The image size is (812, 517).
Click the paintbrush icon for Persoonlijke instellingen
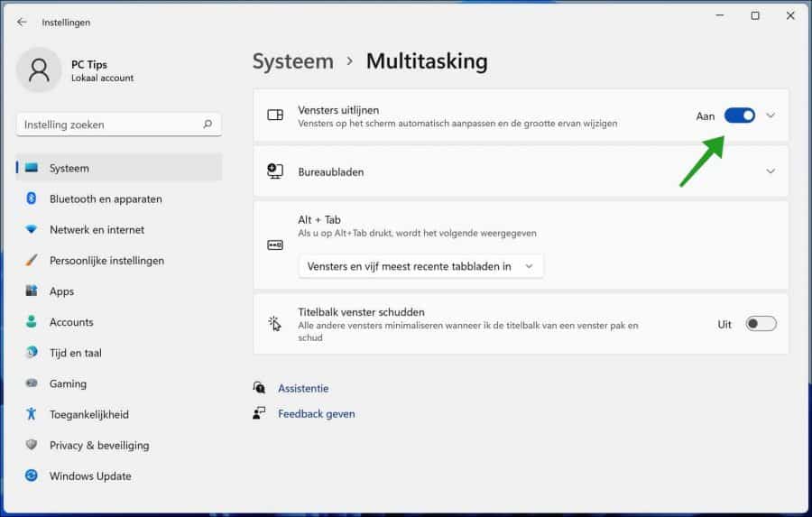point(32,260)
